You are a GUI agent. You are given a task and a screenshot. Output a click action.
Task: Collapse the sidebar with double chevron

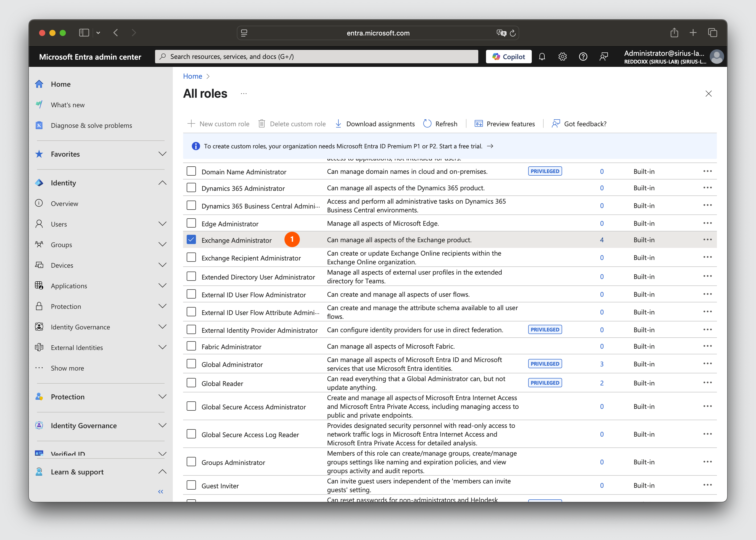point(160,491)
